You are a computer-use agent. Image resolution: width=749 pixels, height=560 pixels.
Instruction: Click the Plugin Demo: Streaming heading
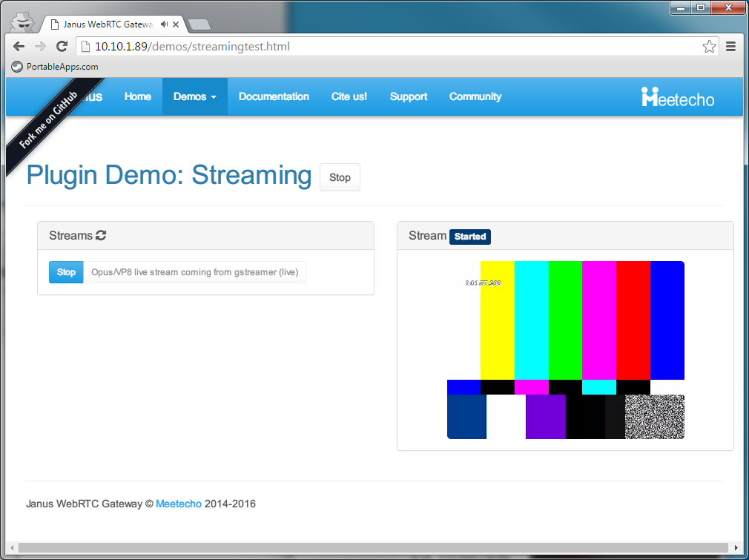[169, 175]
